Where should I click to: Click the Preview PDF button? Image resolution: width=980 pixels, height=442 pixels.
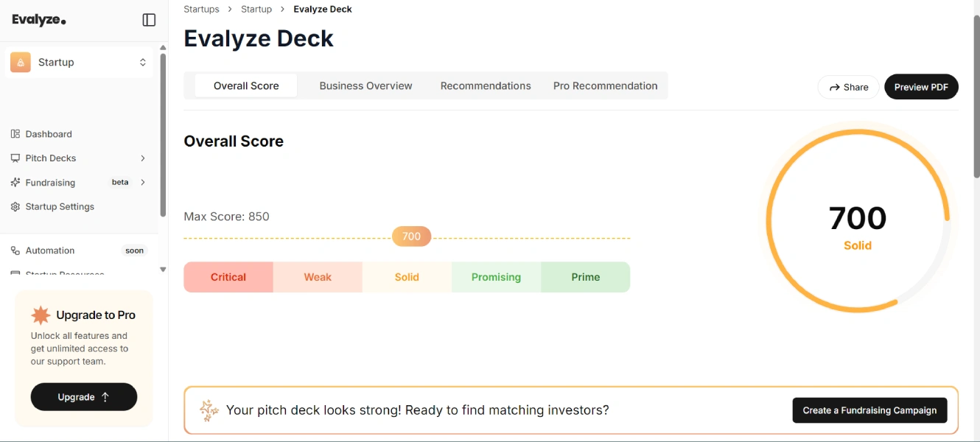(921, 87)
